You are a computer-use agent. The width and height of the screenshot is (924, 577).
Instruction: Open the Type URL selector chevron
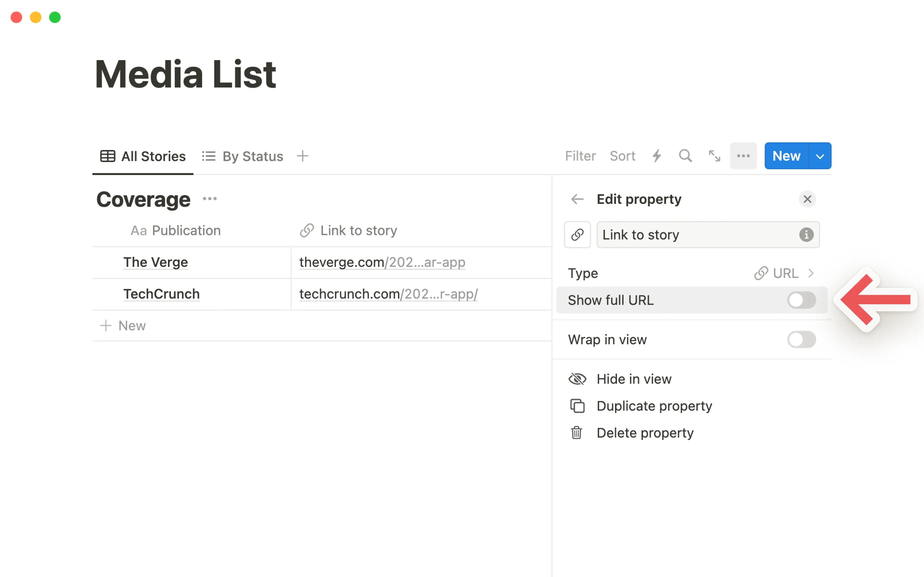pos(811,273)
